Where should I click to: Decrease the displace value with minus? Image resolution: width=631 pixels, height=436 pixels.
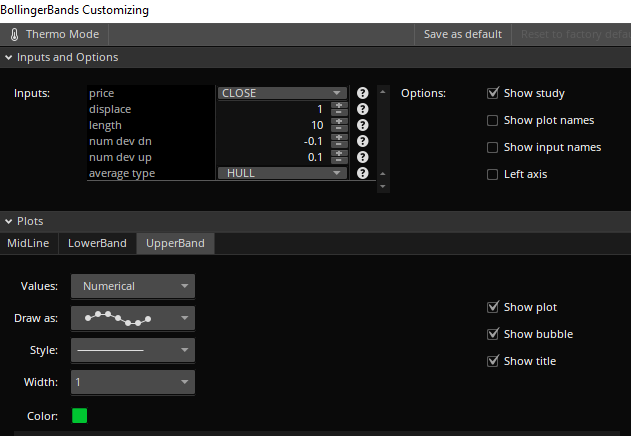tap(339, 112)
